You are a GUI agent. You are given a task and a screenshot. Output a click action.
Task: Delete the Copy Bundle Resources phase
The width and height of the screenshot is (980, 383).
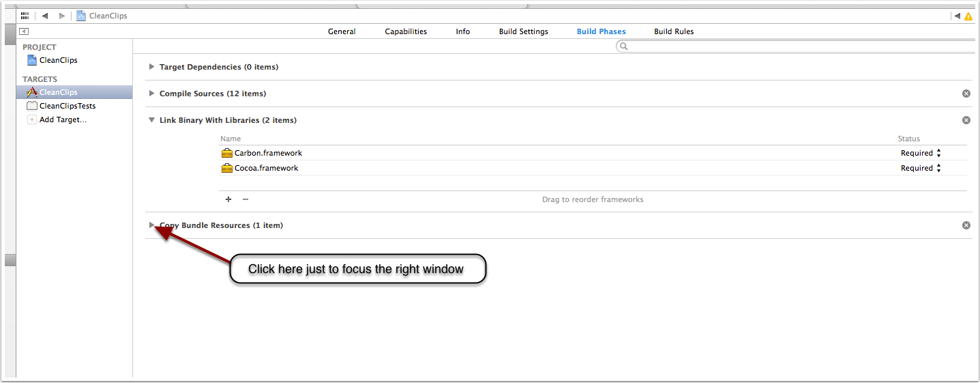(x=966, y=225)
